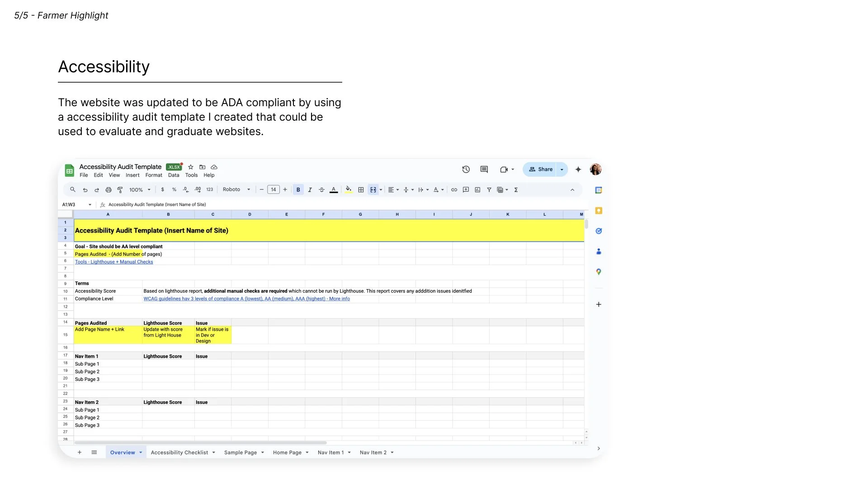Toggle italic formatting
Image resolution: width=868 pixels, height=488 pixels.
click(x=310, y=190)
